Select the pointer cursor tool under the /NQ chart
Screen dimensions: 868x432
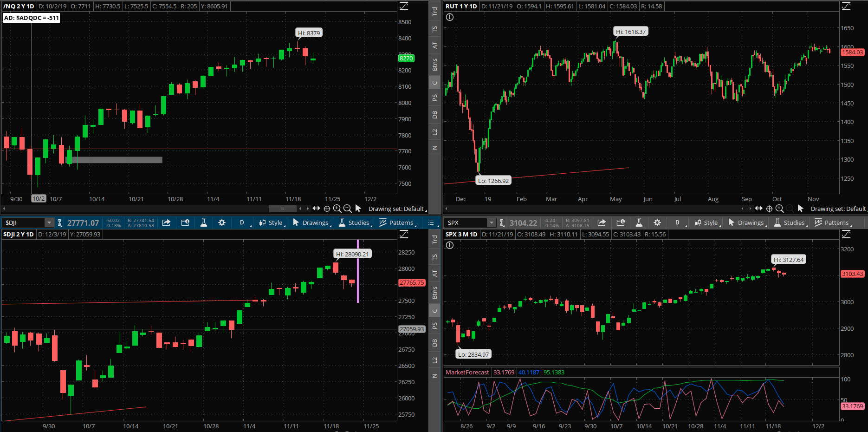[358, 209]
